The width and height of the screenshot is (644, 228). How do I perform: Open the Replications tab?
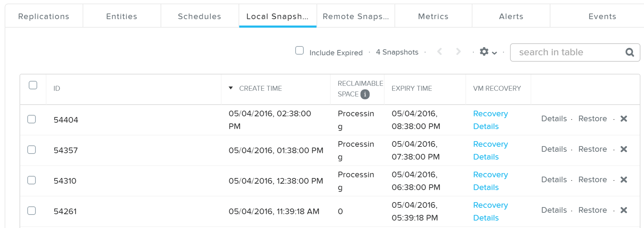coord(44,16)
